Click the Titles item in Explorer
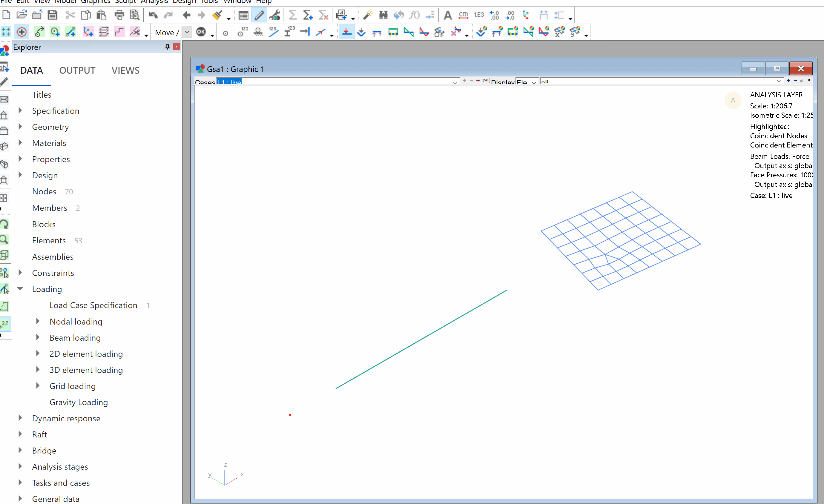 click(41, 94)
